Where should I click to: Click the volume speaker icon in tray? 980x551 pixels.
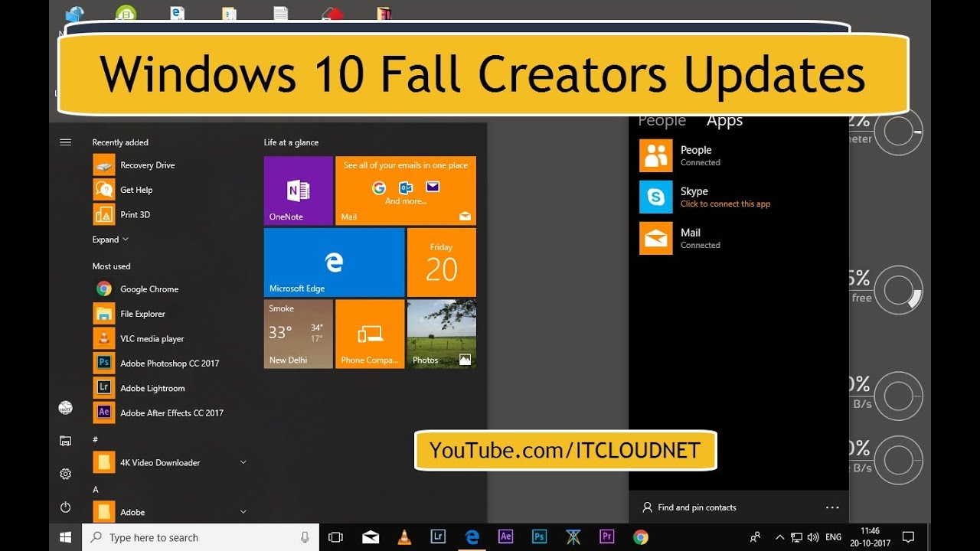coord(812,537)
